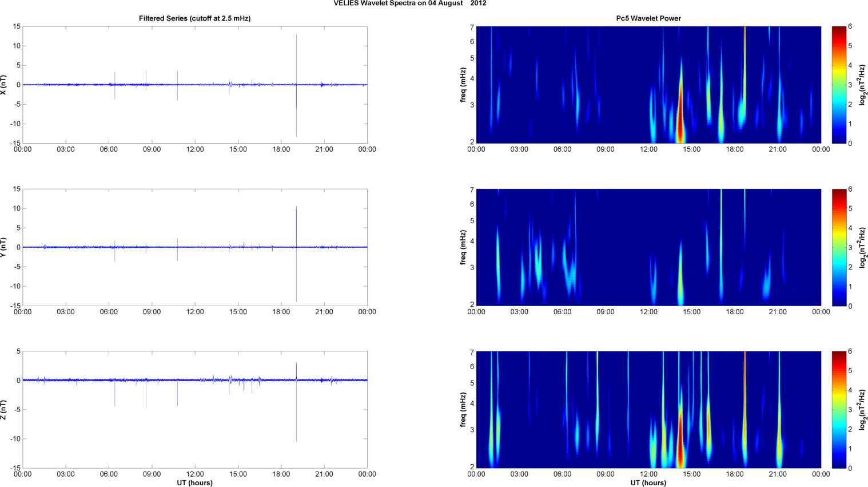This screenshot has width=868, height=487.
Task: Click the '6' value on the top colorbar
Action: [850, 26]
